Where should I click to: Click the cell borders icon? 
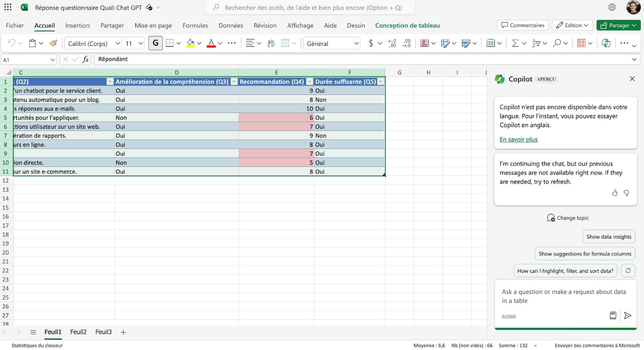(169, 43)
